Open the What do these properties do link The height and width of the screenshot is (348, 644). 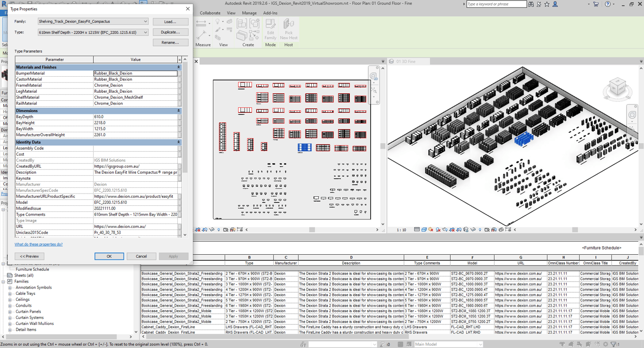(x=39, y=244)
